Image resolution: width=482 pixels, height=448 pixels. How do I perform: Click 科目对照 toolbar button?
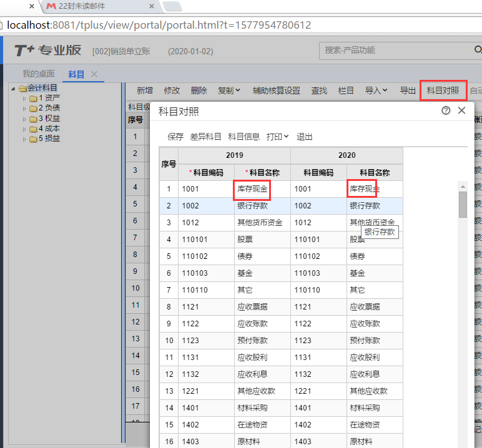point(443,90)
